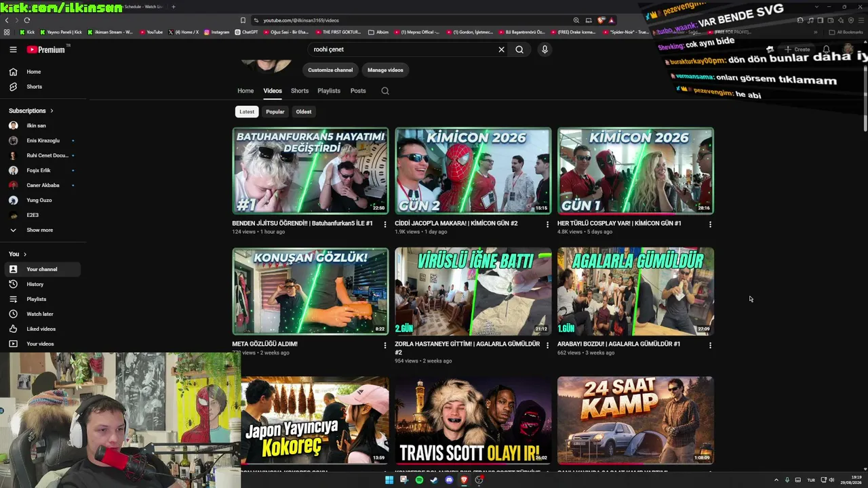
Task: Open the Windows Start menu
Action: point(389,480)
